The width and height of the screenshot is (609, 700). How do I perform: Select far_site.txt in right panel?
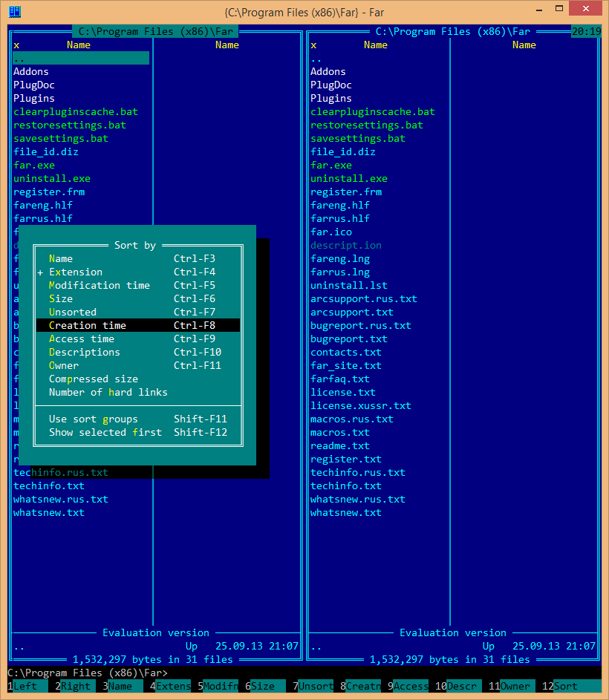tap(346, 366)
